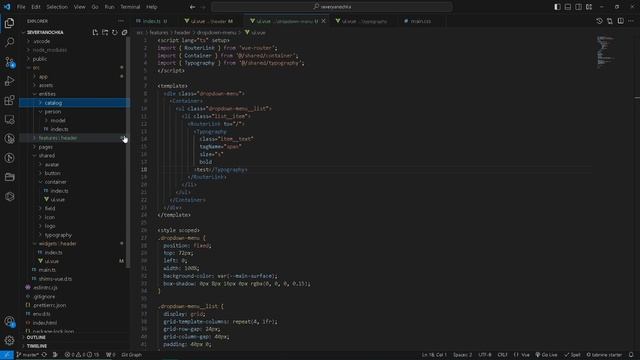
Task: Open Manage gear icon in activity bar
Action: [x=9, y=340]
